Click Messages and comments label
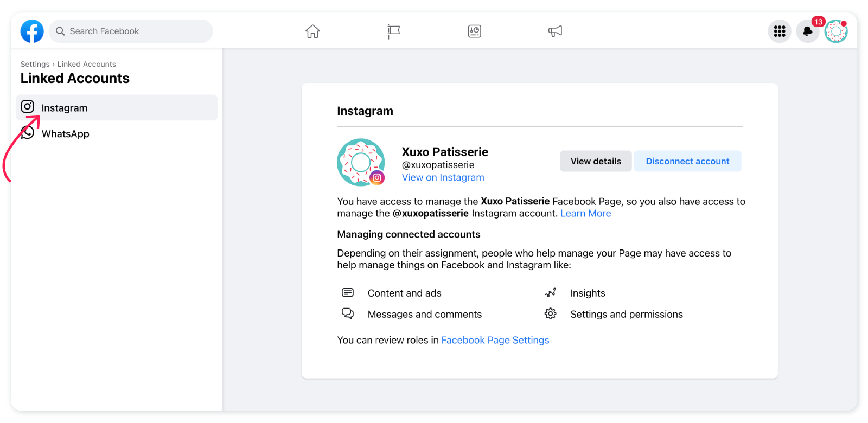The width and height of the screenshot is (868, 423). tap(425, 314)
